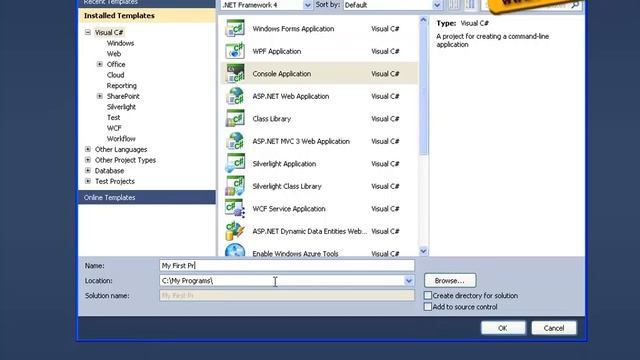640x360 pixels.
Task: Enable Create directory for solution
Action: pos(428,295)
